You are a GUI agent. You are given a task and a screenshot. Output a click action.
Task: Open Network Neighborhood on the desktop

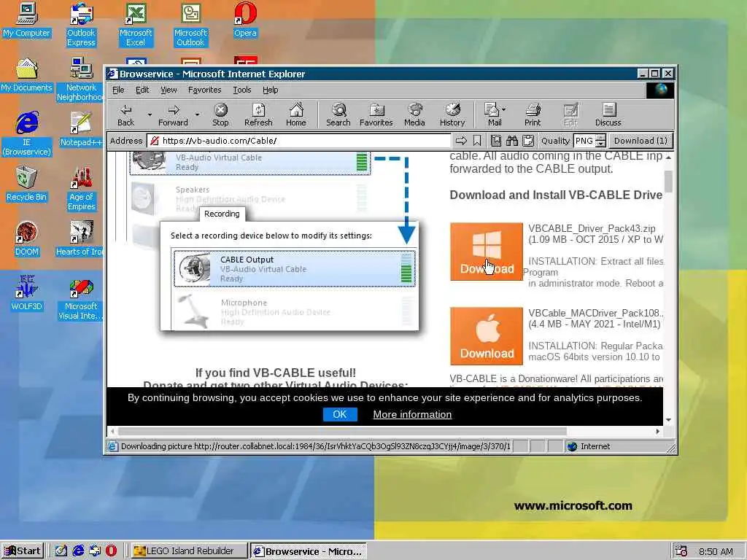point(81,79)
